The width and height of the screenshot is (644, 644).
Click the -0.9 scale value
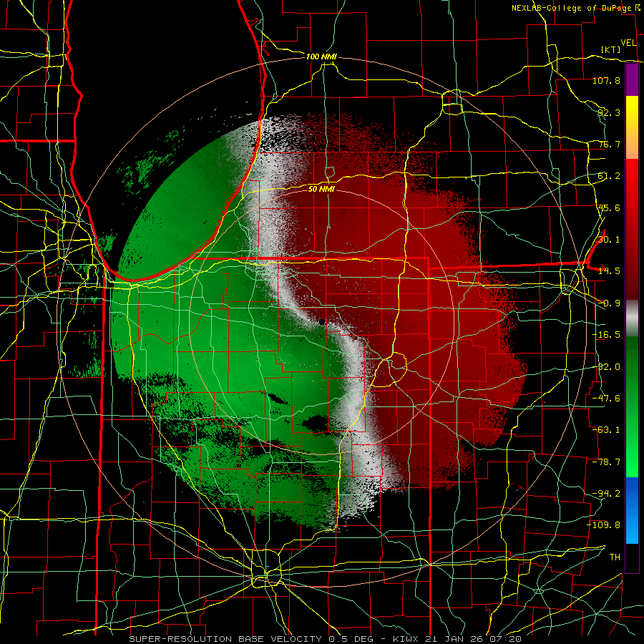[609, 303]
